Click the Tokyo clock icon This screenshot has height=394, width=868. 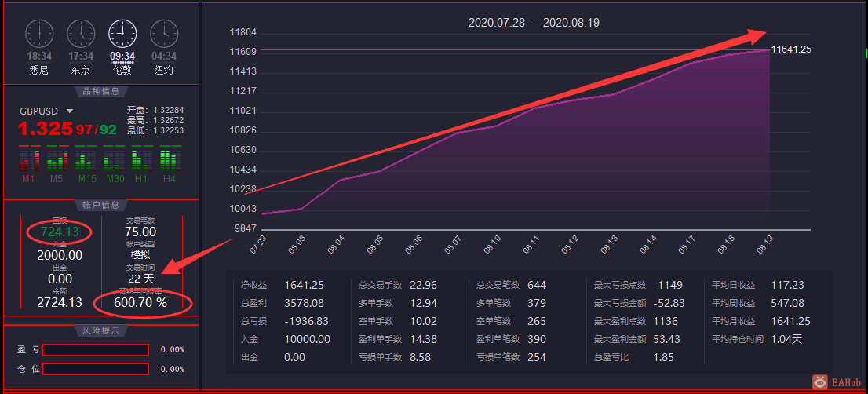point(81,34)
